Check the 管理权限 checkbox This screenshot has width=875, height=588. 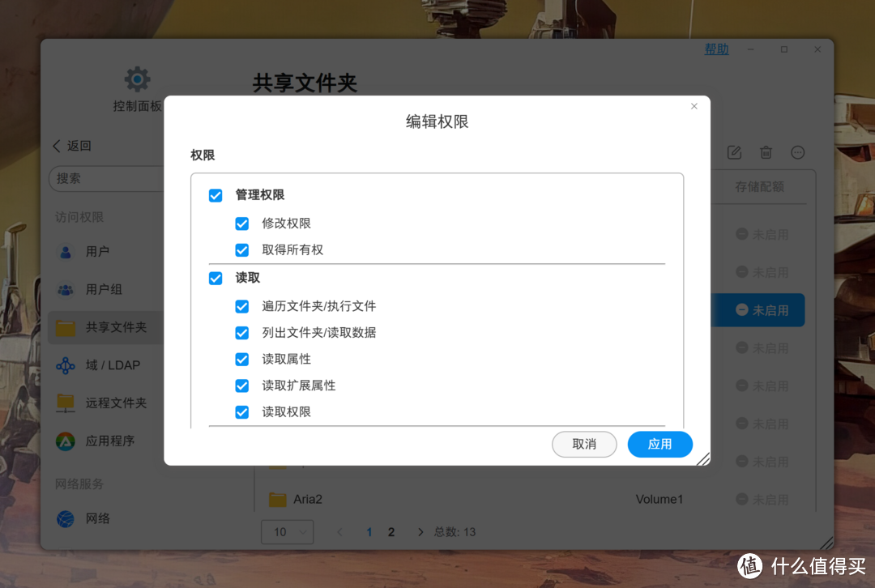click(x=216, y=195)
